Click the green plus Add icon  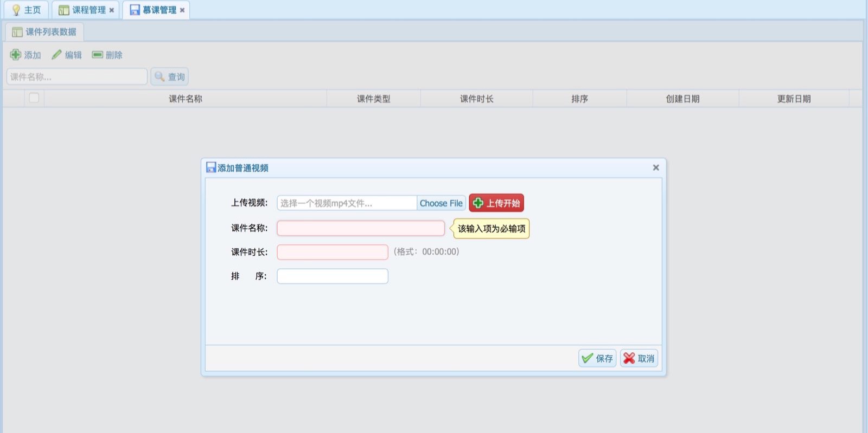16,55
